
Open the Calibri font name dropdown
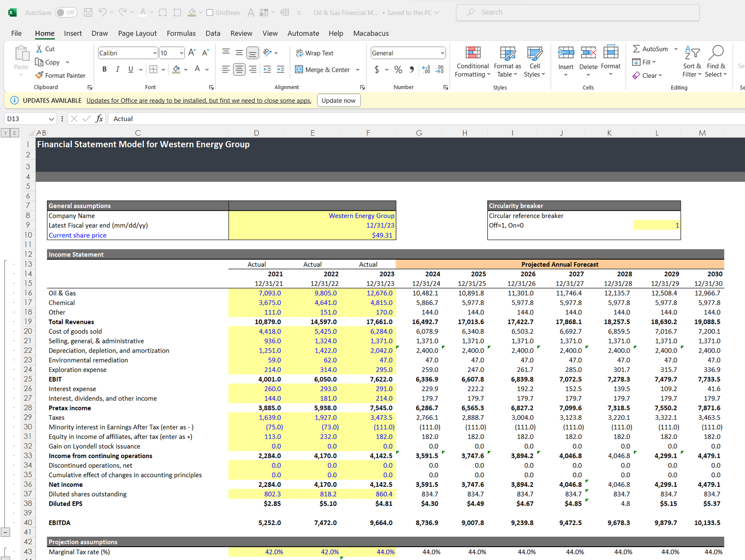point(155,53)
